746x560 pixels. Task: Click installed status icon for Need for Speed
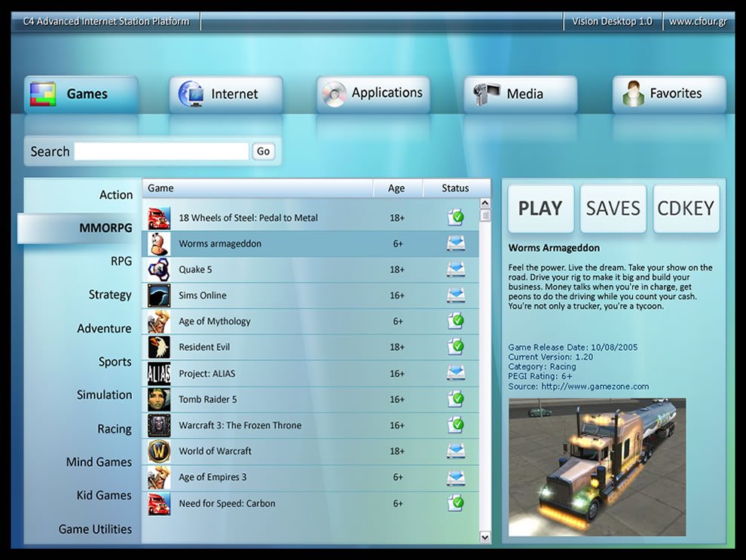pyautogui.click(x=456, y=503)
